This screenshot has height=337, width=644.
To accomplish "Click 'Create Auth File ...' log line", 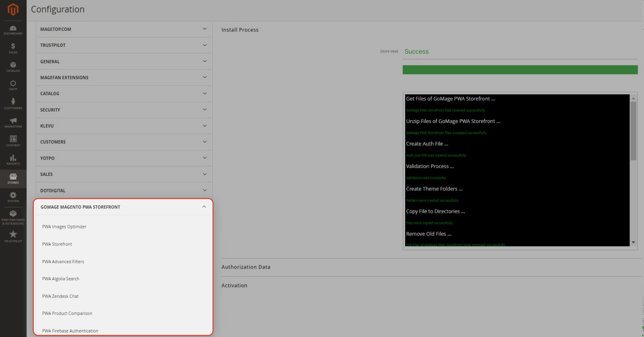I will pos(427,144).
